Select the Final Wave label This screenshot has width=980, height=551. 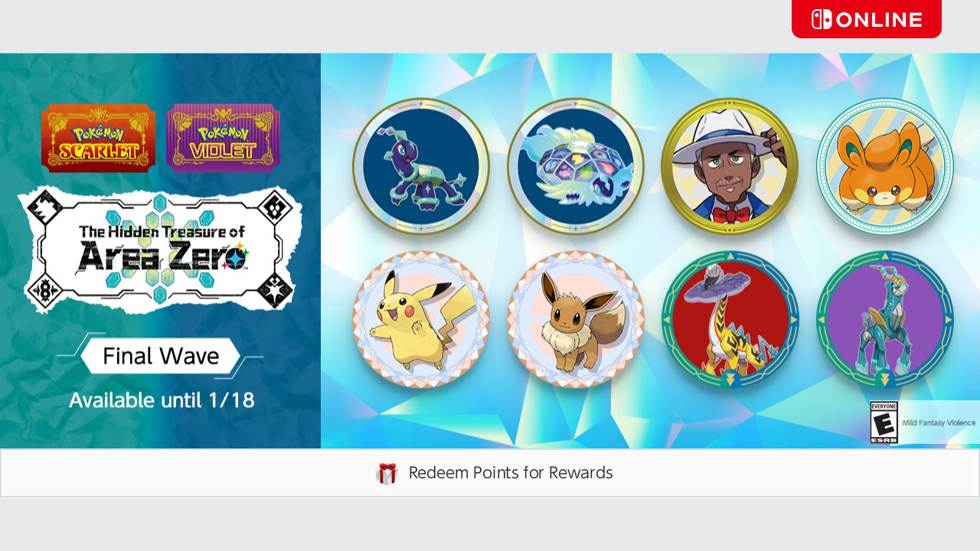[161, 356]
